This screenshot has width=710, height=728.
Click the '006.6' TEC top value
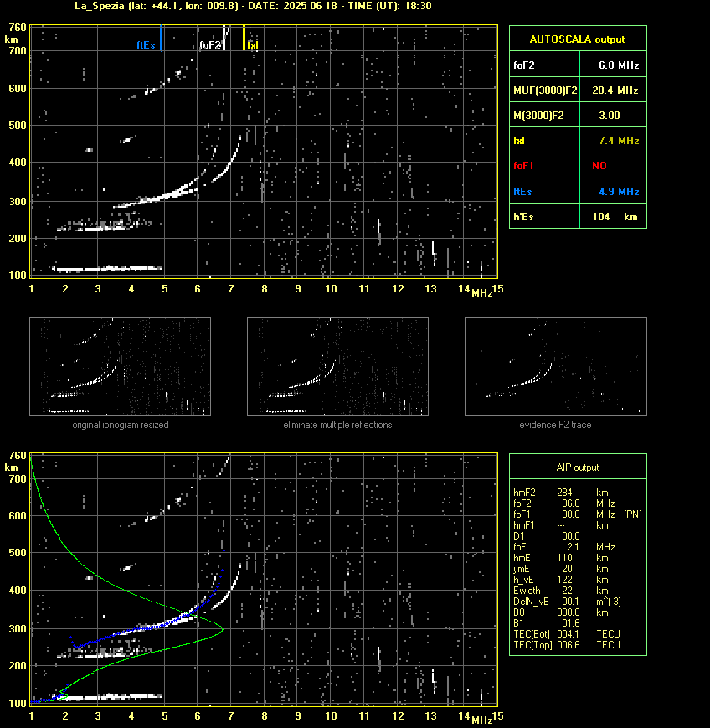569,645
